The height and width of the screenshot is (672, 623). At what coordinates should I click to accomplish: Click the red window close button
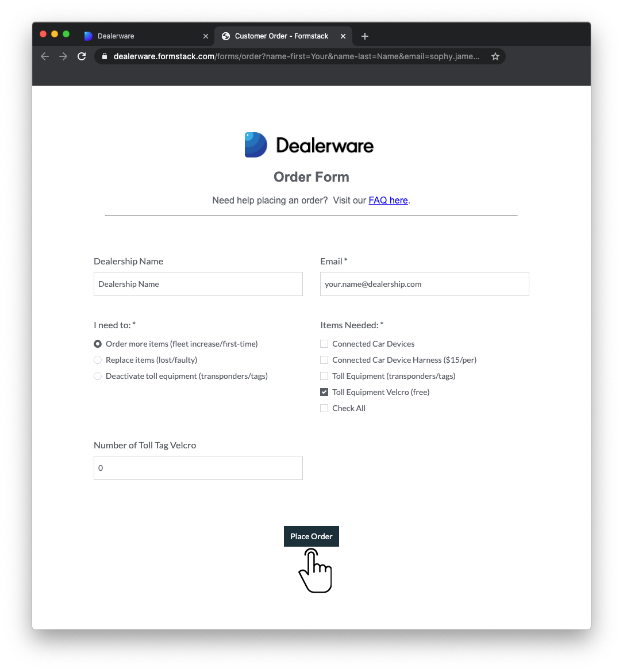pyautogui.click(x=43, y=34)
